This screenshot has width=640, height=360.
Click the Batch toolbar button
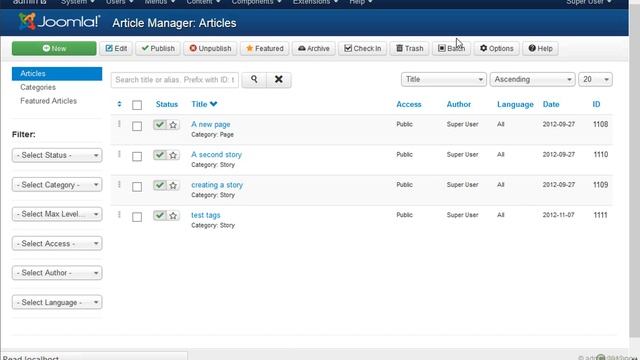pyautogui.click(x=451, y=48)
